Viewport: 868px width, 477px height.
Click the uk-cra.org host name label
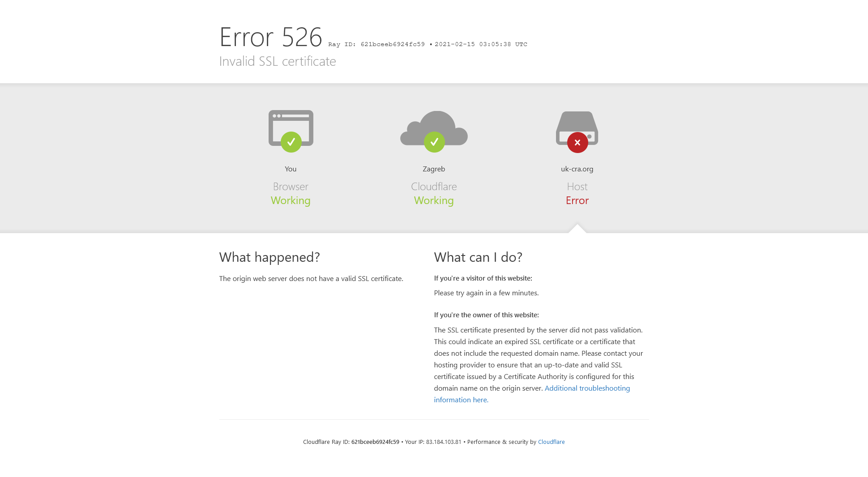[577, 169]
